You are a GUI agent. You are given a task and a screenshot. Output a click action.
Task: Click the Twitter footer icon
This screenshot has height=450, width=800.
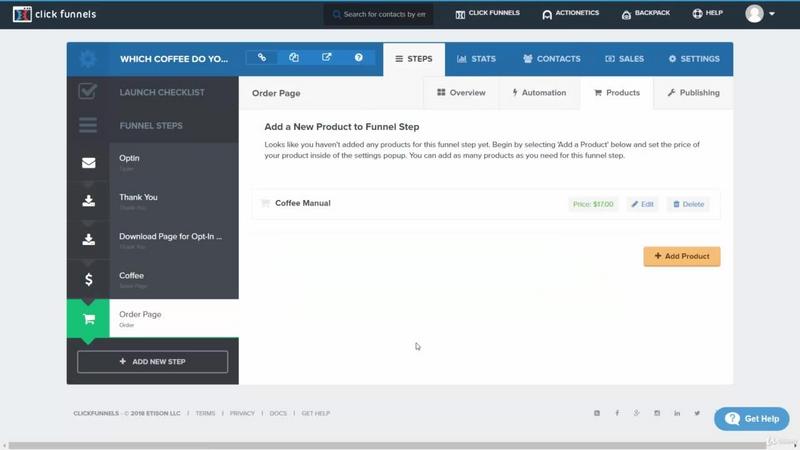pyautogui.click(x=697, y=413)
